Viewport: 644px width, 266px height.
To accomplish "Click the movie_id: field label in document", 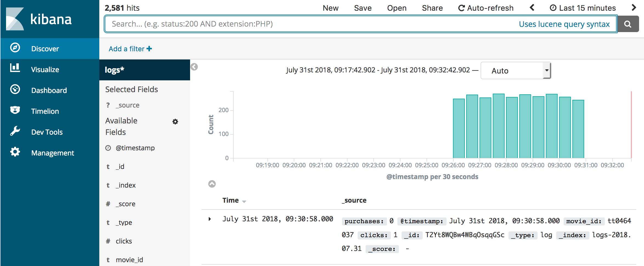I will click(584, 221).
